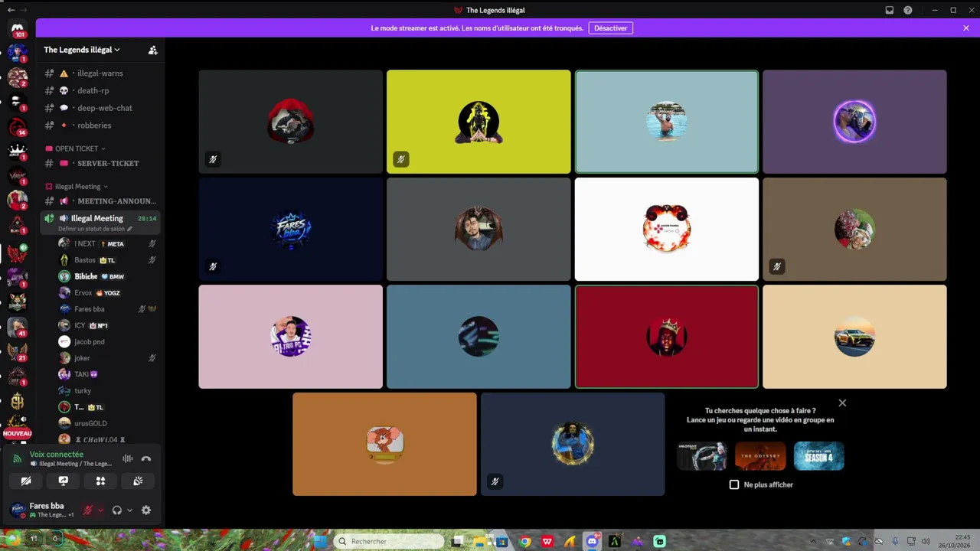Click the Windows taskbar search box
The image size is (980, 551).
(x=389, y=541)
